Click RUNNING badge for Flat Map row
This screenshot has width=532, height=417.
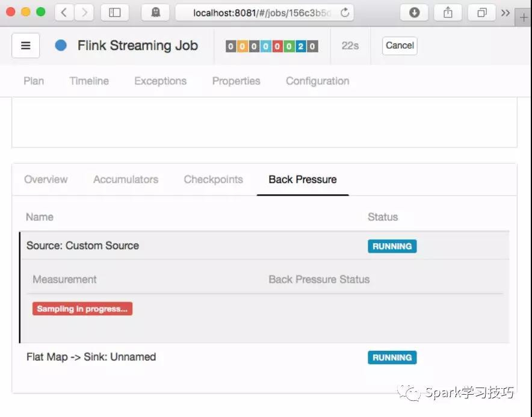tap(392, 357)
